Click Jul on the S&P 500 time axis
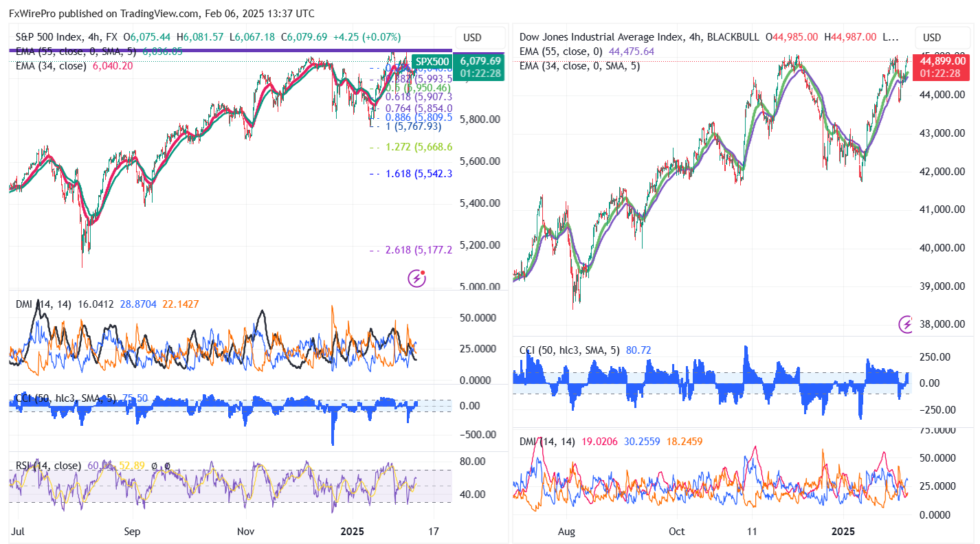Image resolution: width=980 pixels, height=544 pixels. click(x=19, y=532)
